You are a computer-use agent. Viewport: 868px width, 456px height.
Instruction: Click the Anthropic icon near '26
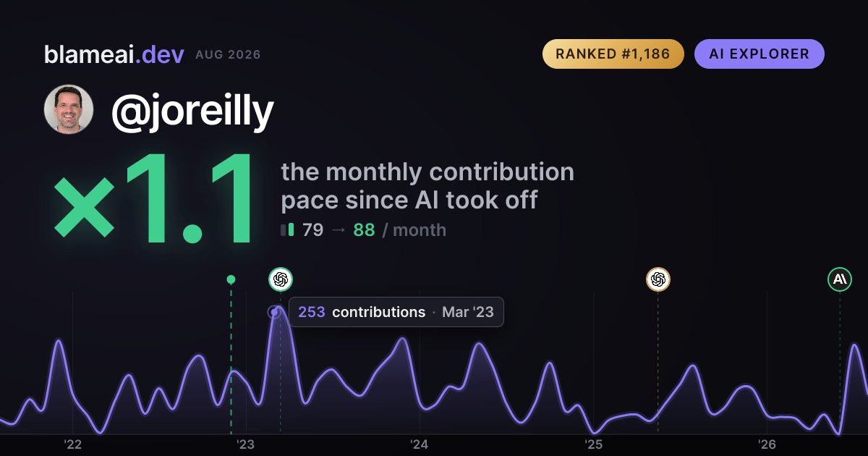[x=840, y=279]
